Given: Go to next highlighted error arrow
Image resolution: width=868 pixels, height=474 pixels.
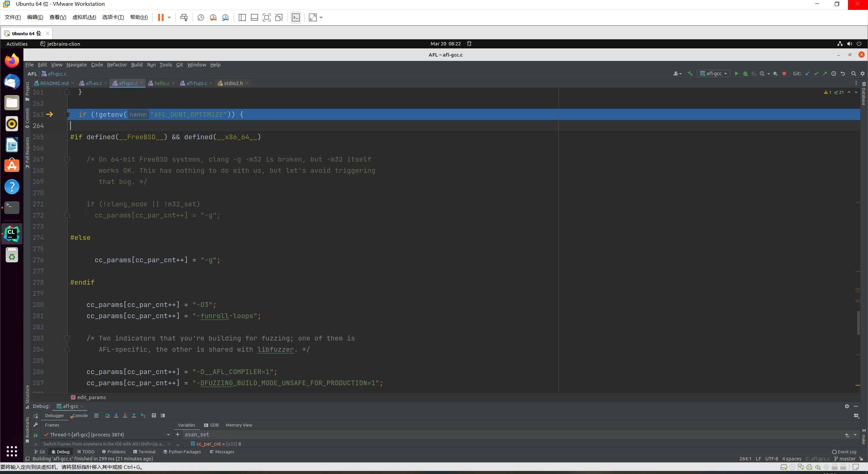Looking at the screenshot, I should click(856, 92).
